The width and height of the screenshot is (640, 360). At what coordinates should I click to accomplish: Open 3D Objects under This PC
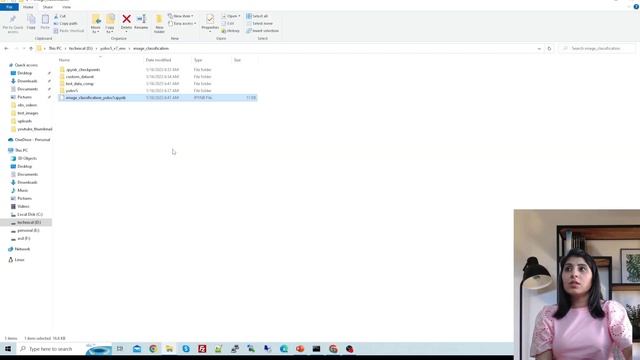27,158
